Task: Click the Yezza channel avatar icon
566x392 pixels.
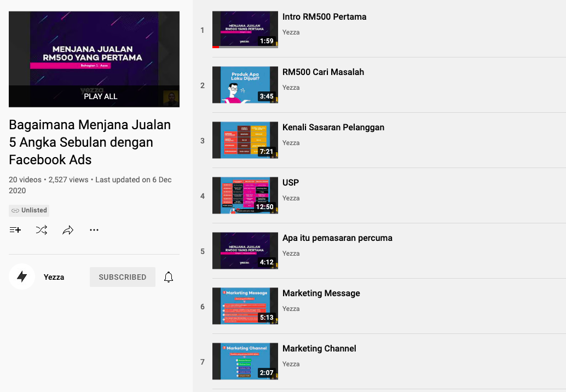Action: [22, 277]
